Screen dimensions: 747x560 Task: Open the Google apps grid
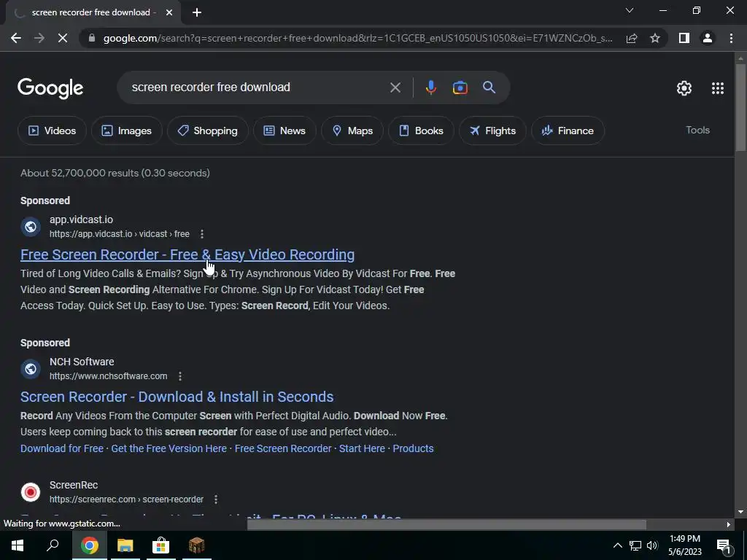pyautogui.click(x=718, y=88)
